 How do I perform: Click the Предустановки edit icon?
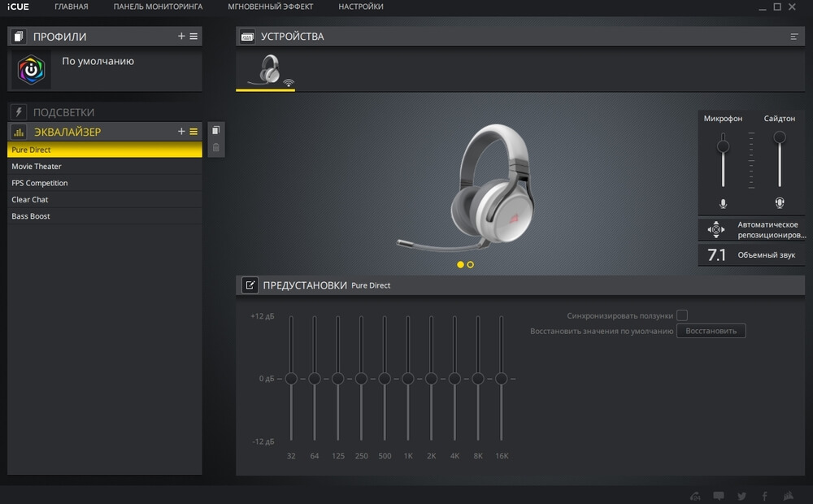250,285
